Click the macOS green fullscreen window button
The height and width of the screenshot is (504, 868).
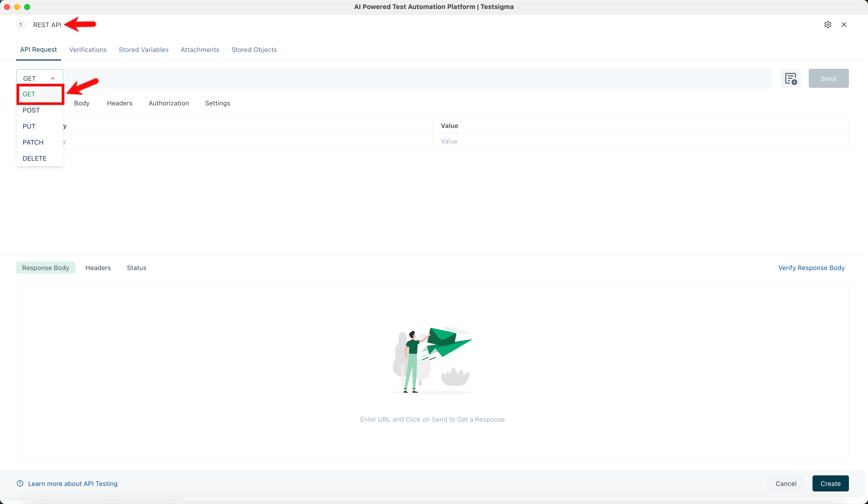(x=27, y=7)
